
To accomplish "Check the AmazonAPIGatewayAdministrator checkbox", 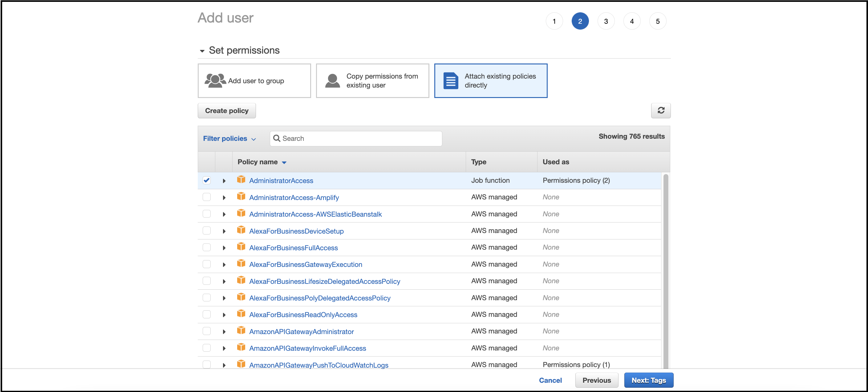I will tap(207, 331).
